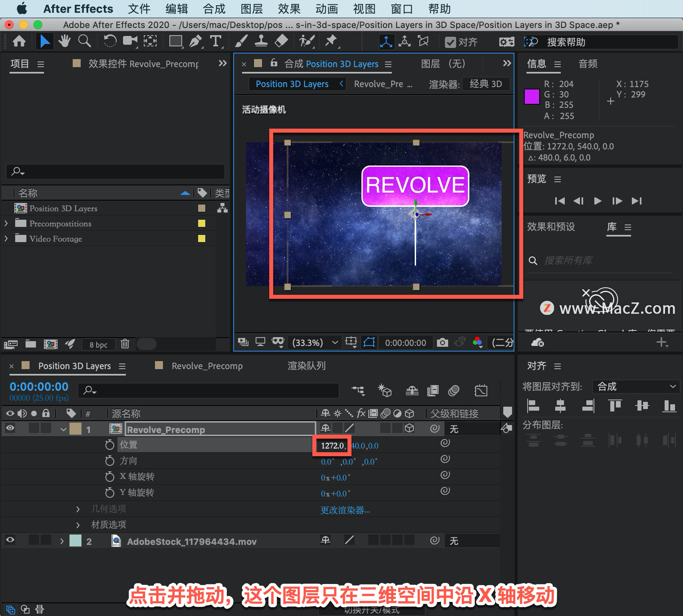Hide the AdobeStock_117964434.mov layer eye

click(x=10, y=540)
